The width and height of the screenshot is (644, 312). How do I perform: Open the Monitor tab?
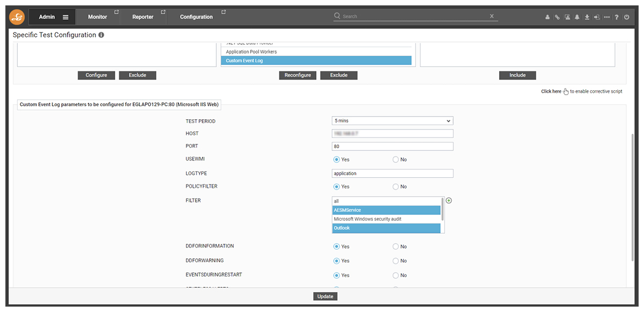point(98,17)
